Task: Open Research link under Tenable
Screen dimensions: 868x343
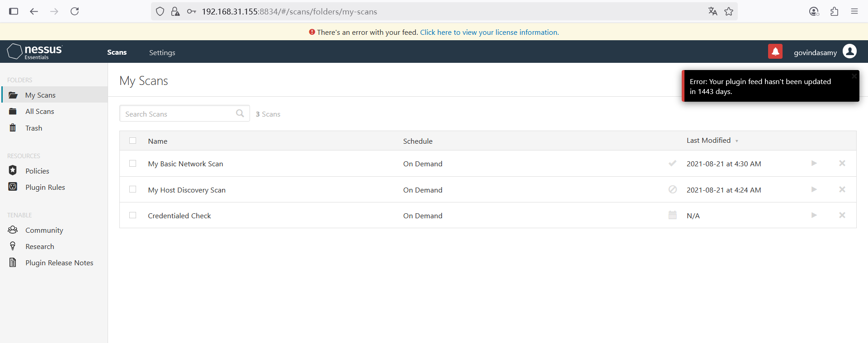Action: point(40,246)
